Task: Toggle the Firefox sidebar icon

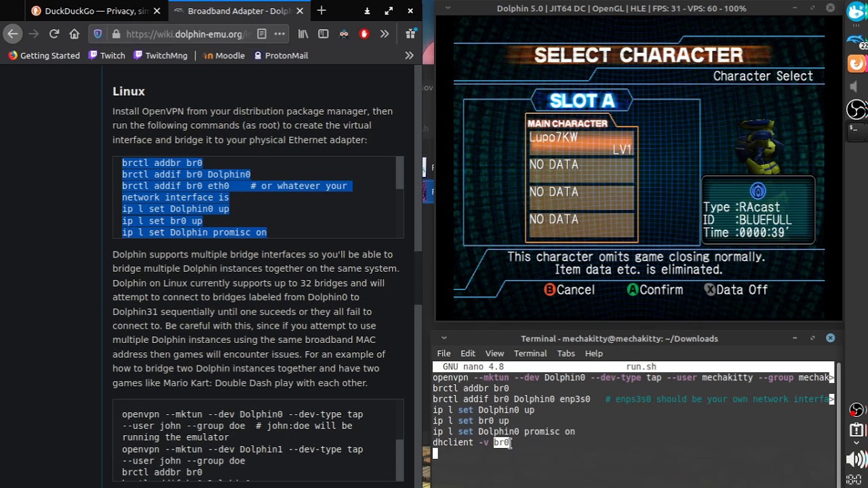Action: [323, 34]
